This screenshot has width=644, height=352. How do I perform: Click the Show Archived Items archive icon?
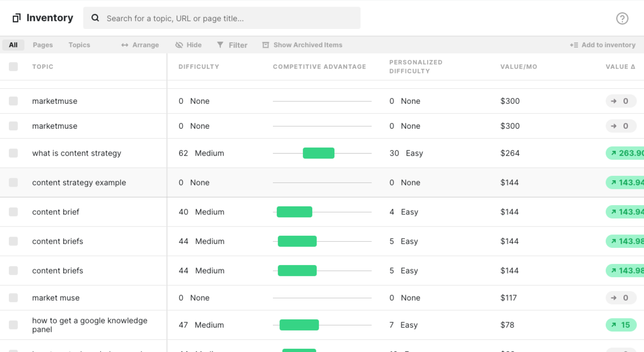(266, 45)
